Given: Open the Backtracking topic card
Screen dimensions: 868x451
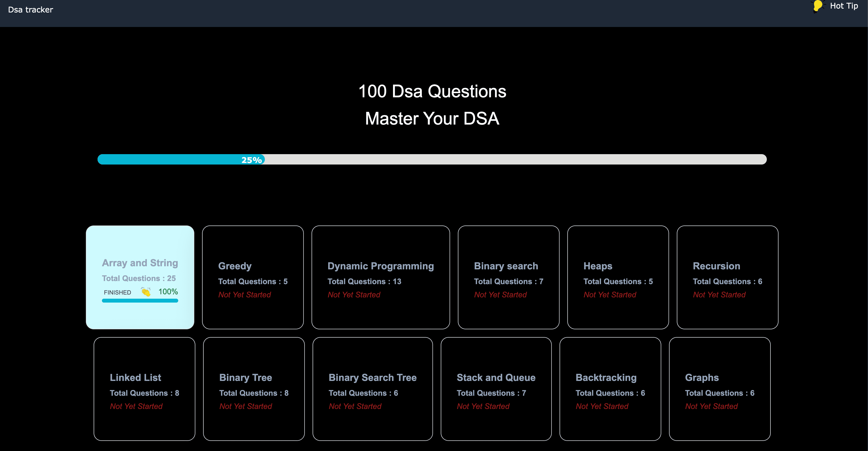Looking at the screenshot, I should pos(610,389).
